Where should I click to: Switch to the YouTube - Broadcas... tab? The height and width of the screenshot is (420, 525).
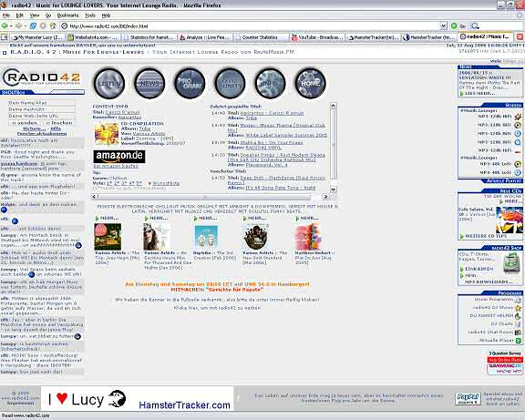coord(317,37)
